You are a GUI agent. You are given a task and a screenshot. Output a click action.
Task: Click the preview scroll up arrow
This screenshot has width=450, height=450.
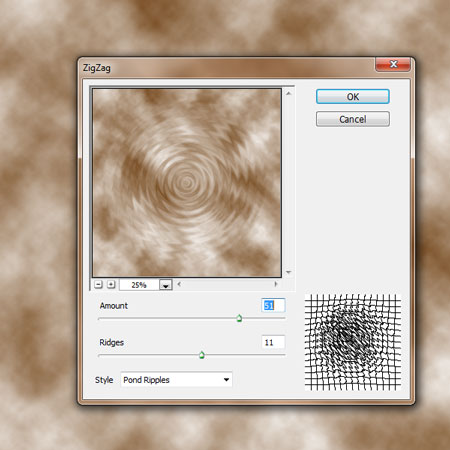click(x=289, y=93)
